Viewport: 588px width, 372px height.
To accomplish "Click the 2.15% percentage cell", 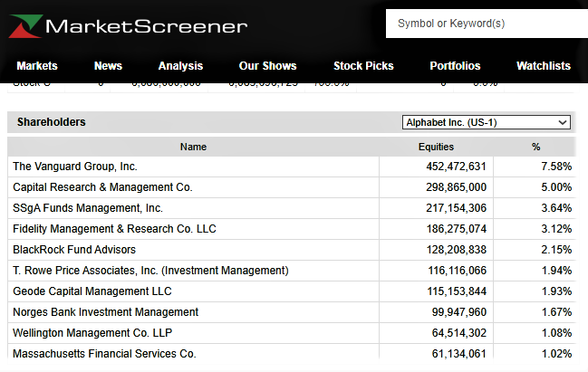I will 556,250.
